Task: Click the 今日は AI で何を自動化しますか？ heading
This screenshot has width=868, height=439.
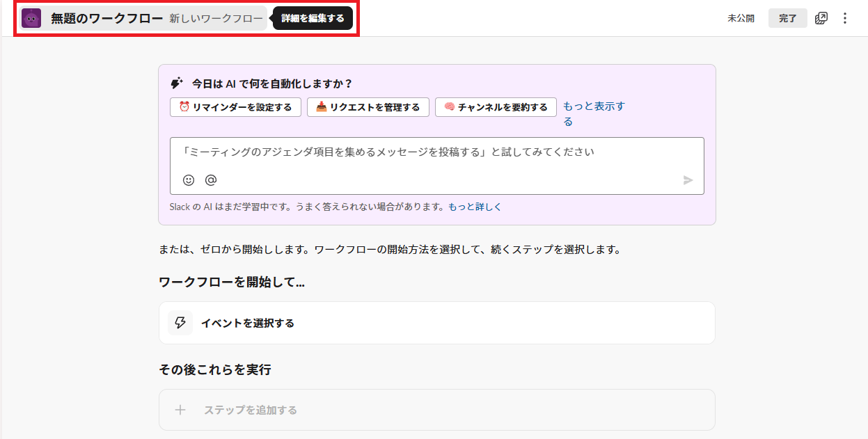Action: pyautogui.click(x=272, y=83)
